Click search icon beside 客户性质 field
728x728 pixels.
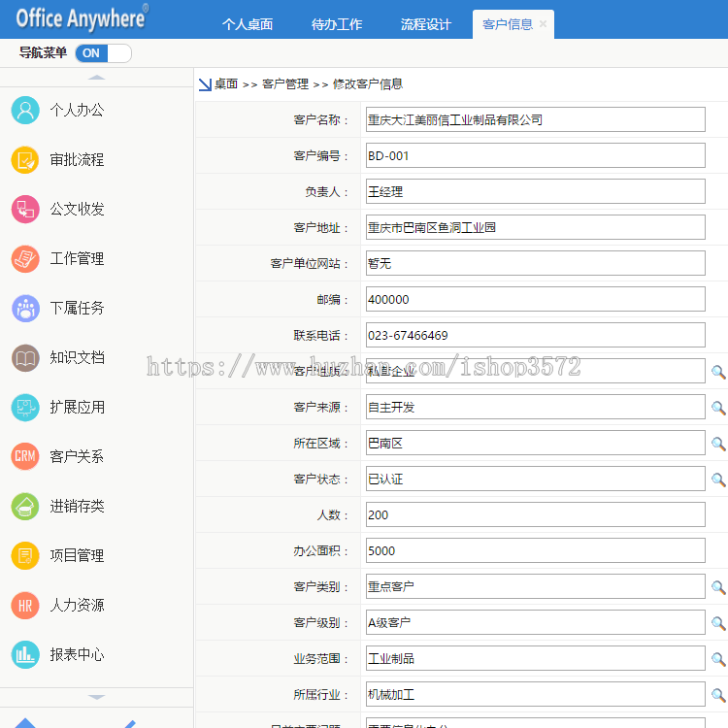[x=718, y=372]
